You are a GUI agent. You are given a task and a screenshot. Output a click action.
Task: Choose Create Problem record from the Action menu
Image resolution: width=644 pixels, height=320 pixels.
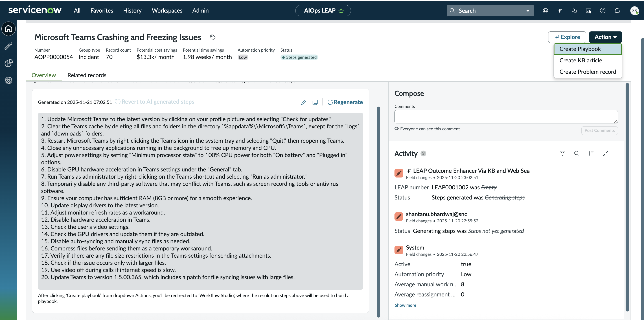tap(587, 72)
